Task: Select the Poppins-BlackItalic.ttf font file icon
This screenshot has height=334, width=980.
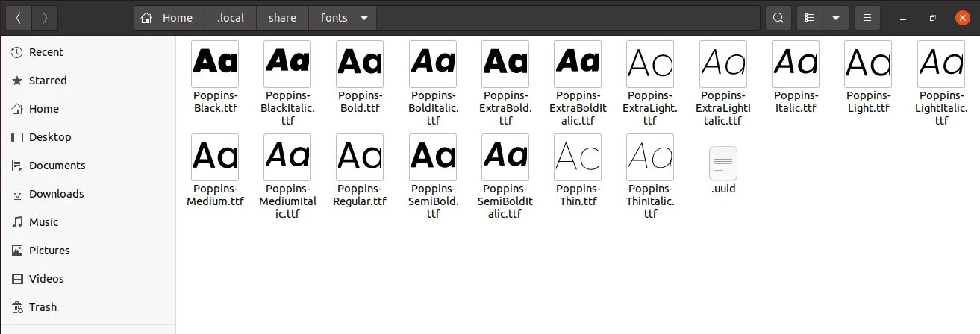Action: pos(287,64)
